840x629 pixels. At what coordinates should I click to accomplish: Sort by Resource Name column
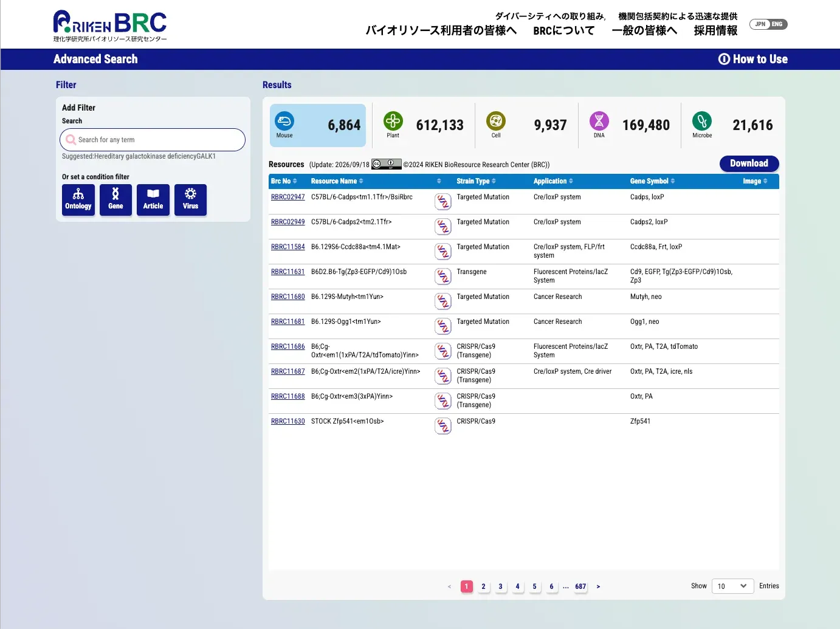click(x=337, y=181)
